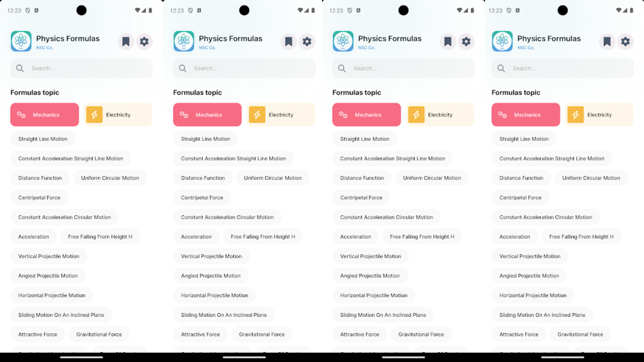The image size is (644, 362).
Task: Choose Vertical Projectile Motion in leftmost screen
Action: tap(49, 256)
